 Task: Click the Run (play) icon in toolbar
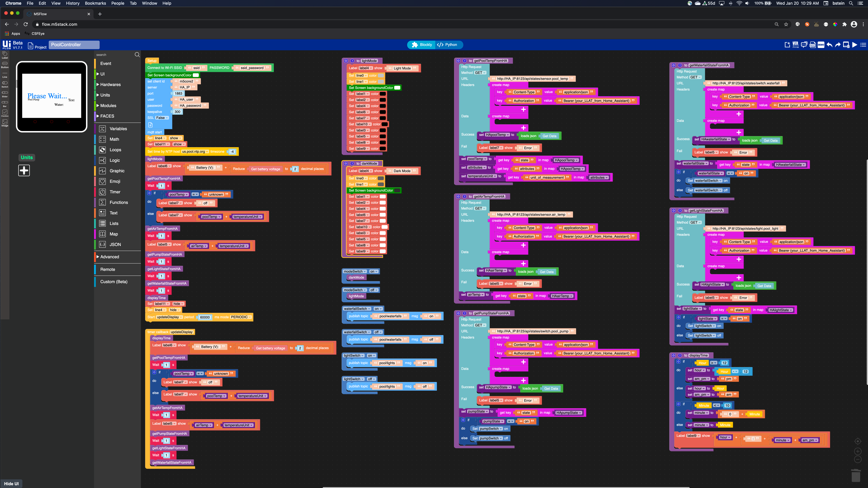(855, 45)
